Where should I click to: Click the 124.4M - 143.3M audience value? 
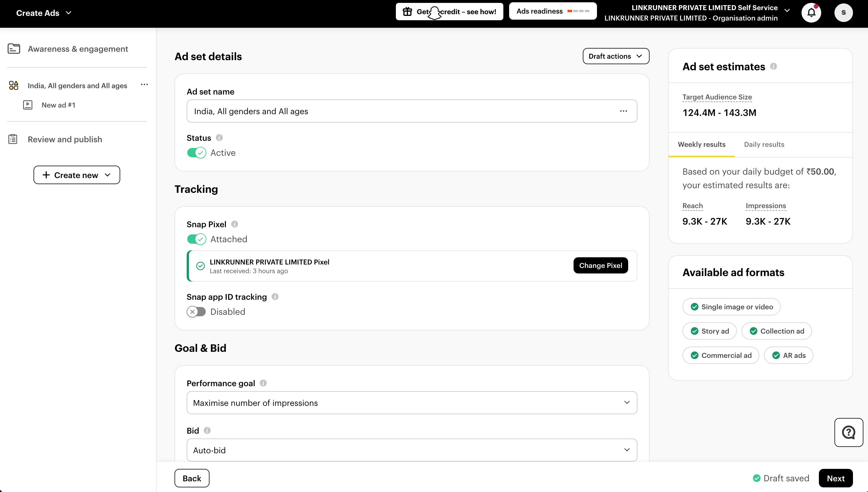[719, 112]
